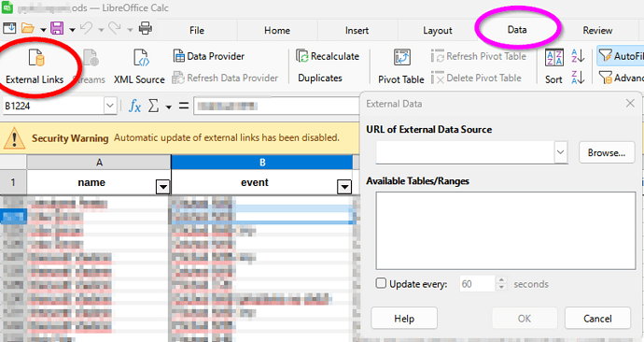Expand the URL source dropdown arrow
644x342 pixels.
561,152
